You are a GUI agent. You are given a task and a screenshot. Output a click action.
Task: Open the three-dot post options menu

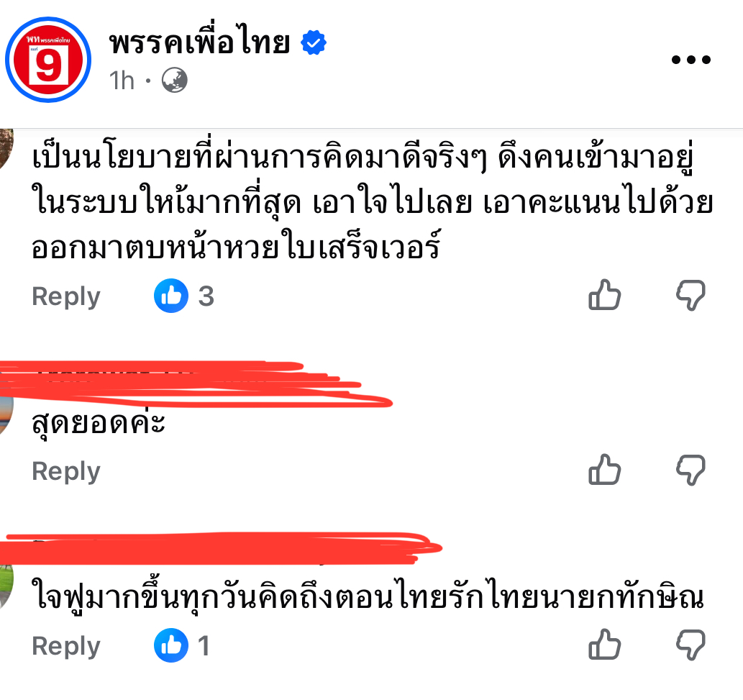pos(691,60)
